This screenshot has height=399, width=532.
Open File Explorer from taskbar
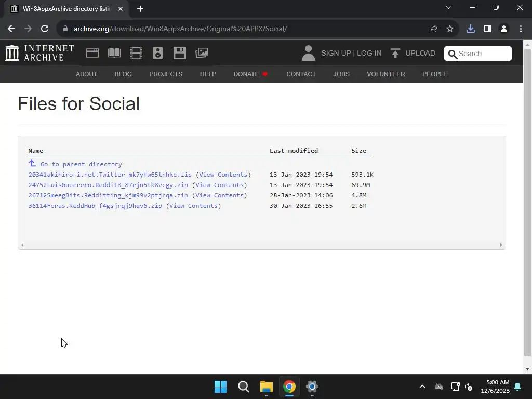click(x=267, y=387)
